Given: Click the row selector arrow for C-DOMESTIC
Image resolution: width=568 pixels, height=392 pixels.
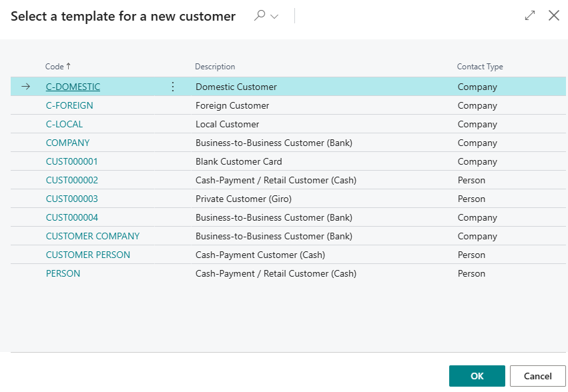Looking at the screenshot, I should click(26, 87).
